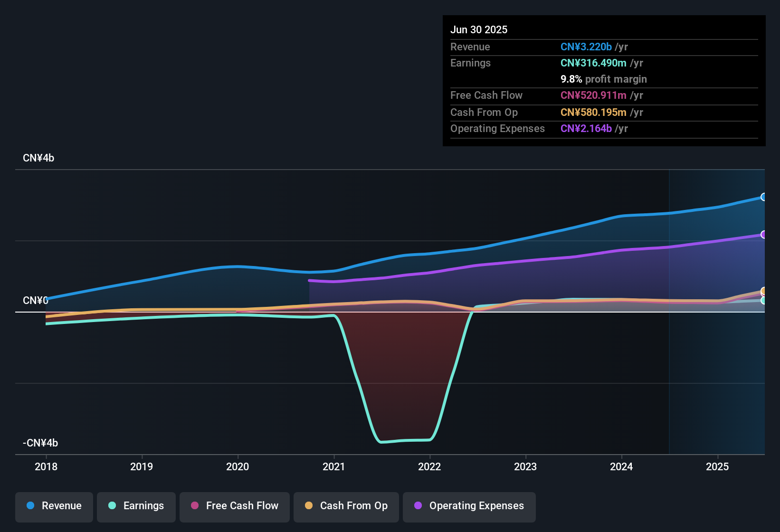The image size is (780, 532).
Task: Toggle the Cash From Op legend item
Action: click(x=346, y=506)
